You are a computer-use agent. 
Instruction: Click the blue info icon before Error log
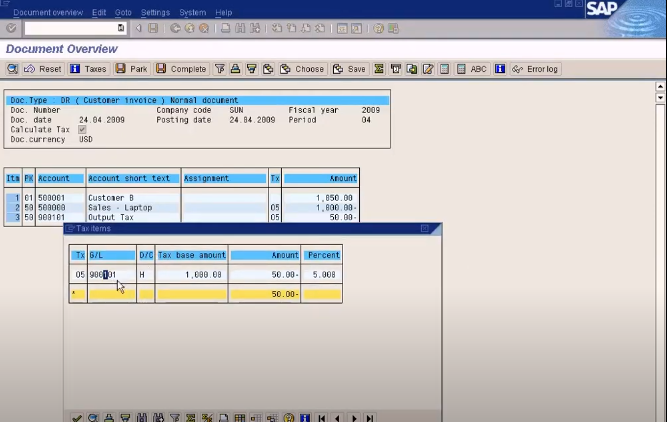500,69
